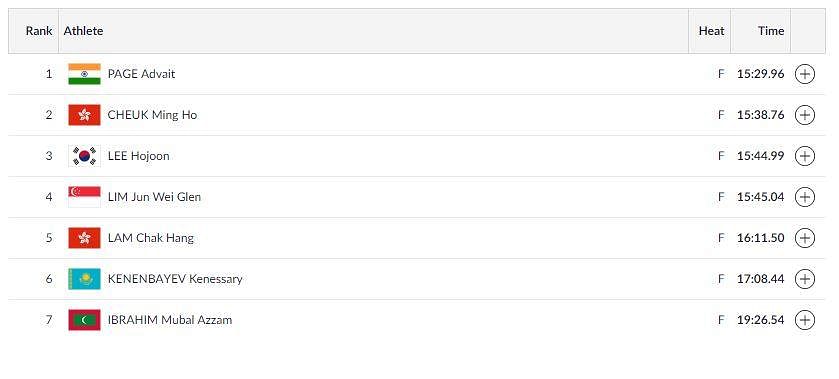Expand LIM Jun Wei Glen's row
This screenshot has width=839, height=379.
(x=805, y=197)
